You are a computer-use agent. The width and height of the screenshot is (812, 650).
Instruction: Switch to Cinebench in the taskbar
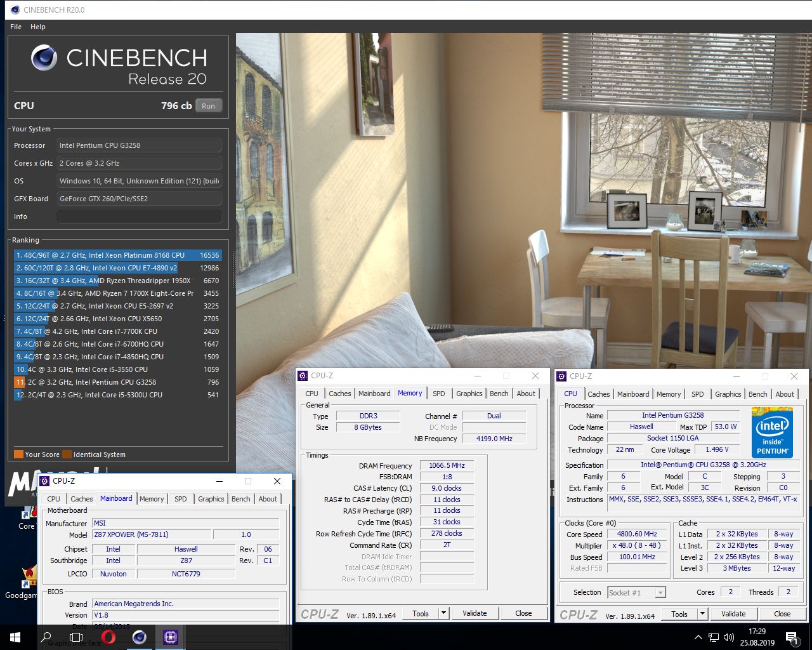click(x=140, y=637)
